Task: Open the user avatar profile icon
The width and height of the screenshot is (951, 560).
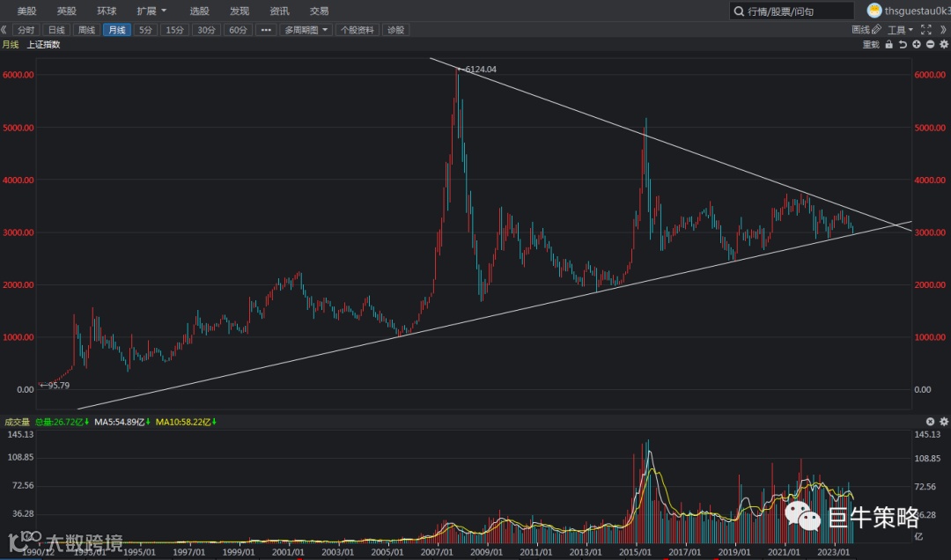Action: (874, 11)
